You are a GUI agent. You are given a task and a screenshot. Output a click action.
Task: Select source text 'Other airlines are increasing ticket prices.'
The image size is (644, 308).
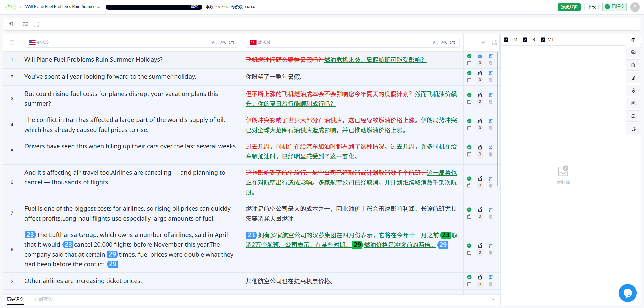[x=83, y=281]
